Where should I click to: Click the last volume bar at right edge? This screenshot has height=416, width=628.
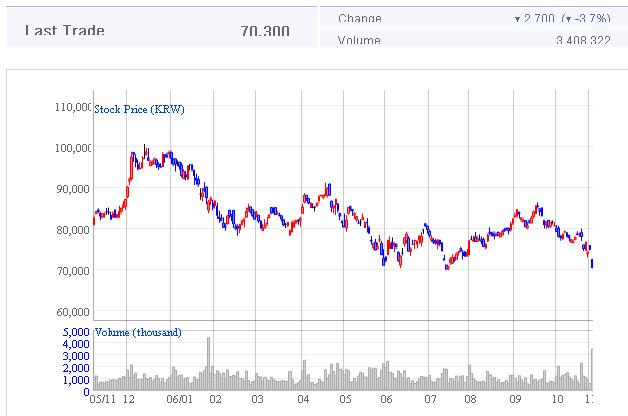(x=592, y=368)
